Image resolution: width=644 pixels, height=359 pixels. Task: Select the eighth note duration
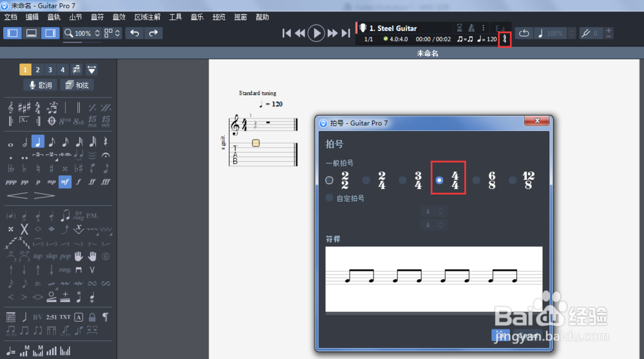pos(52,142)
